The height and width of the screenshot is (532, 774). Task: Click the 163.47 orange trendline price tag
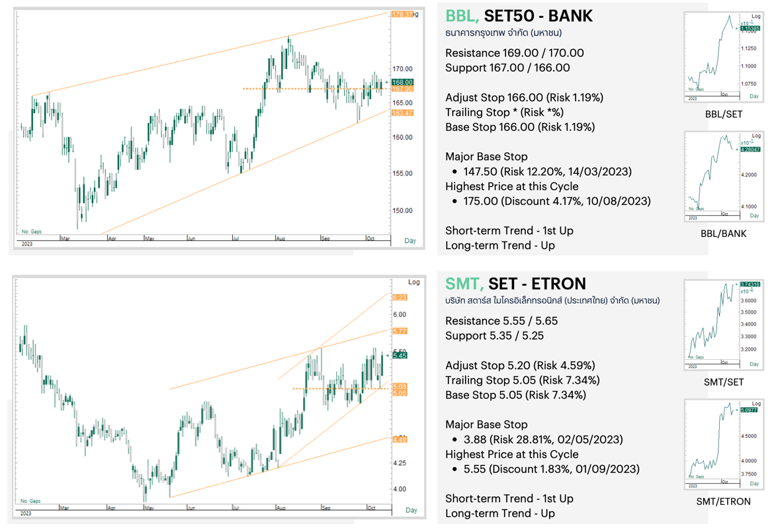(x=402, y=113)
